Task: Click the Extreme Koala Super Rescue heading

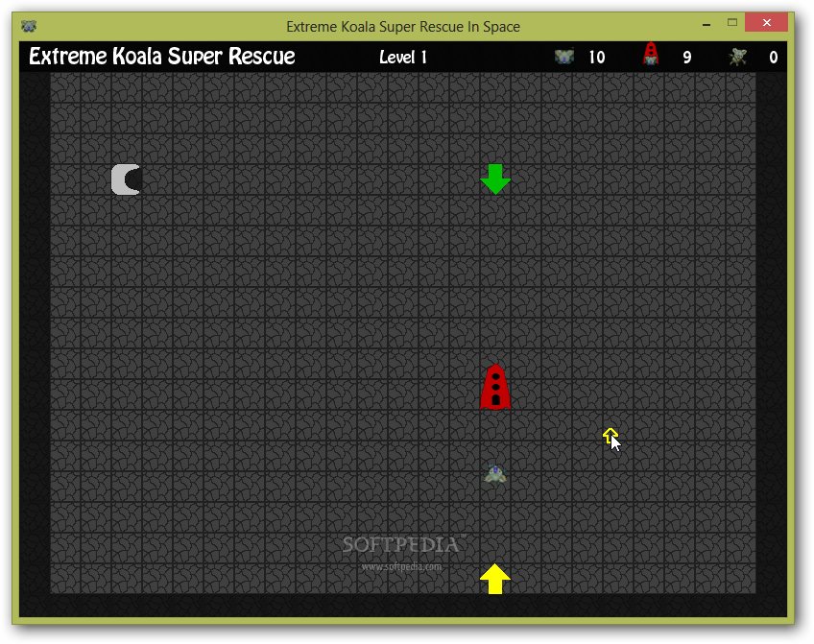Action: (162, 56)
